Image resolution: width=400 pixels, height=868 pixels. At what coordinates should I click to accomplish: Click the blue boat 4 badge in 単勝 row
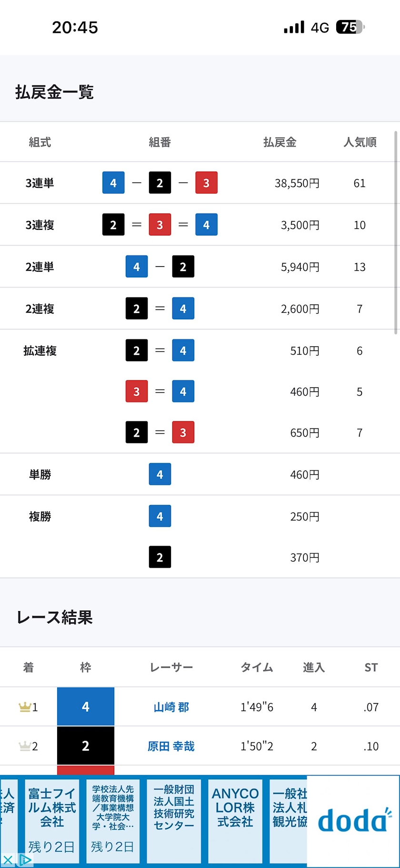click(160, 474)
